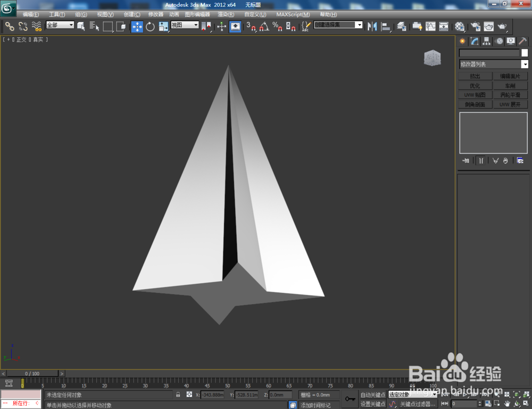Click the object name input field
Image resolution: width=532 pixels, height=409 pixels.
click(489, 53)
